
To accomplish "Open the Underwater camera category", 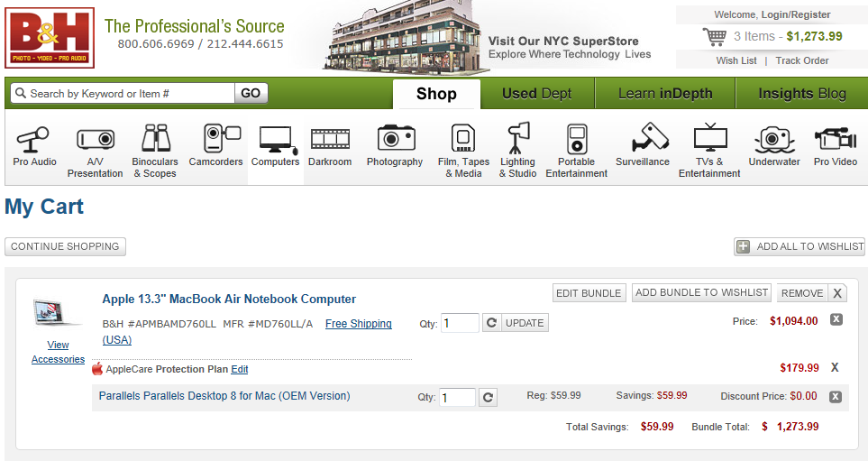I will [774, 146].
